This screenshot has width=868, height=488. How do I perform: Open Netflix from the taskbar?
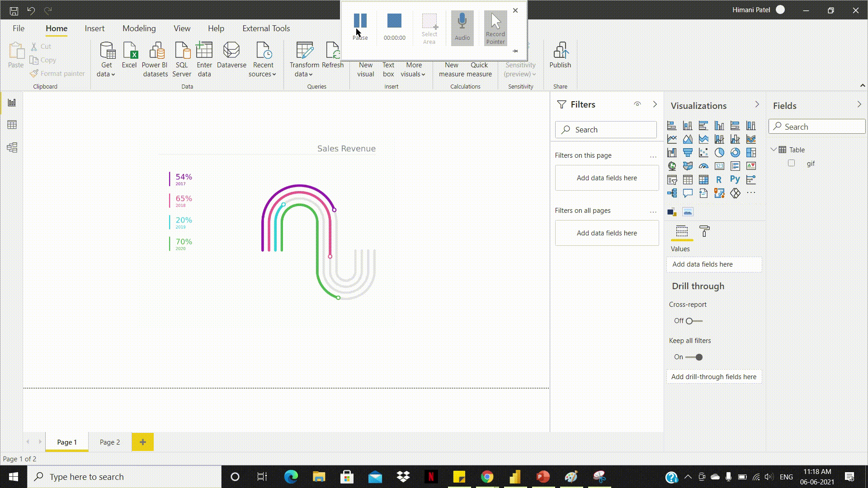[x=431, y=477]
